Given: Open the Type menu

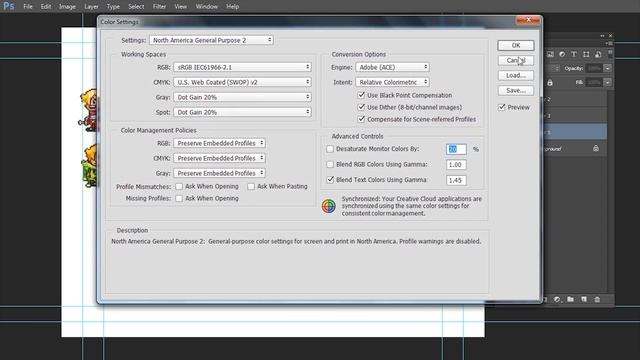Looking at the screenshot, I should (113, 7).
